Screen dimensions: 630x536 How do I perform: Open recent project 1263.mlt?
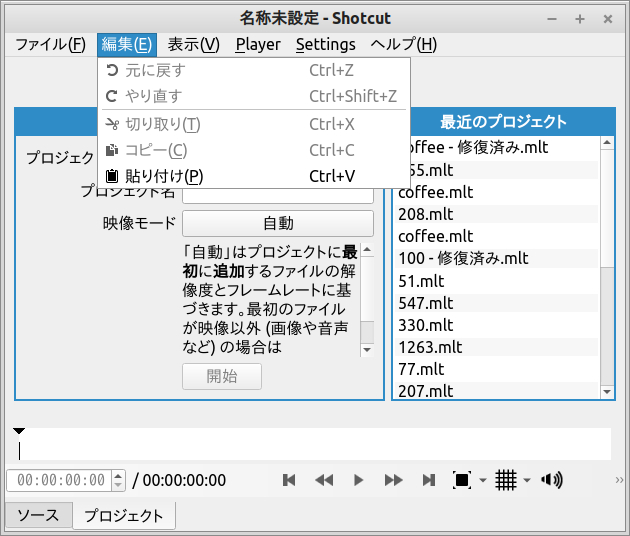click(430, 347)
